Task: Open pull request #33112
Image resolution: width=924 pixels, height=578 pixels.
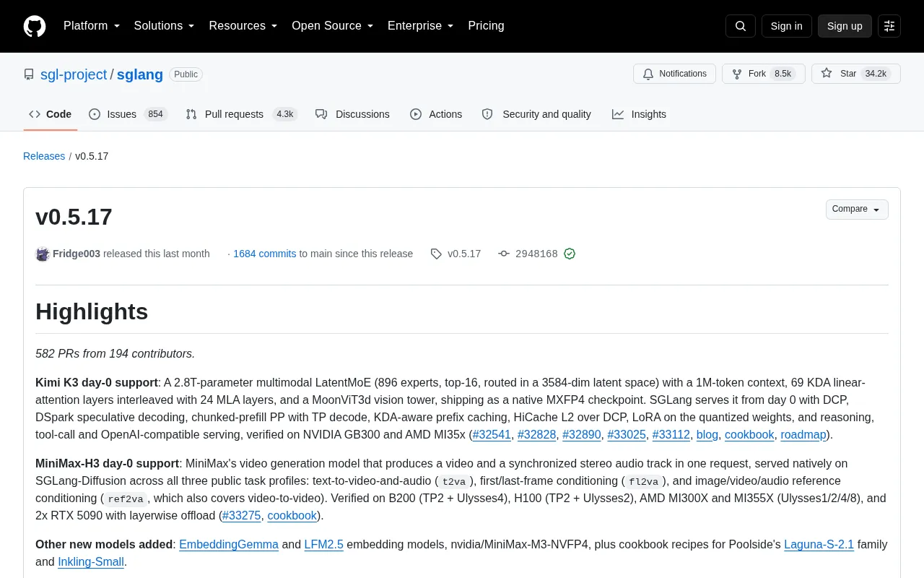Action: click(671, 434)
